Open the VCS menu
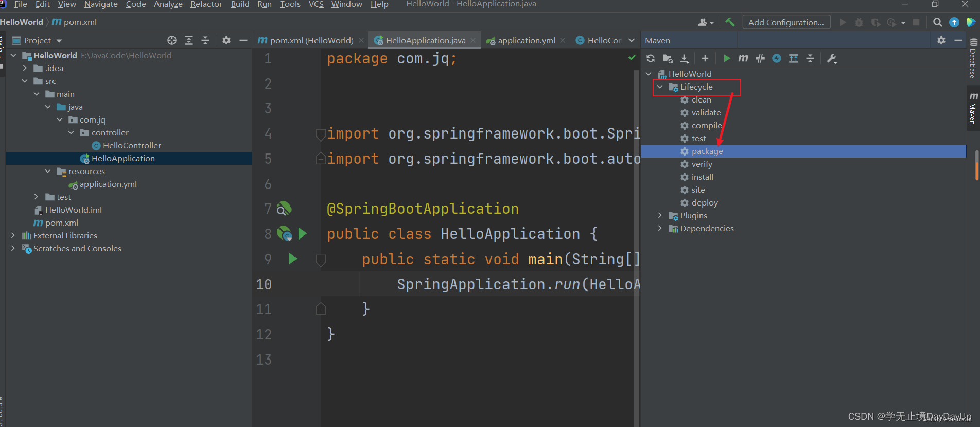The width and height of the screenshot is (980, 427). [x=316, y=4]
